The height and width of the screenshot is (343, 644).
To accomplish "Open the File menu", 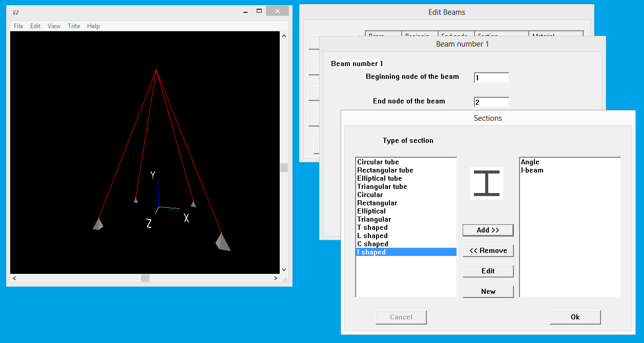I will 18,26.
